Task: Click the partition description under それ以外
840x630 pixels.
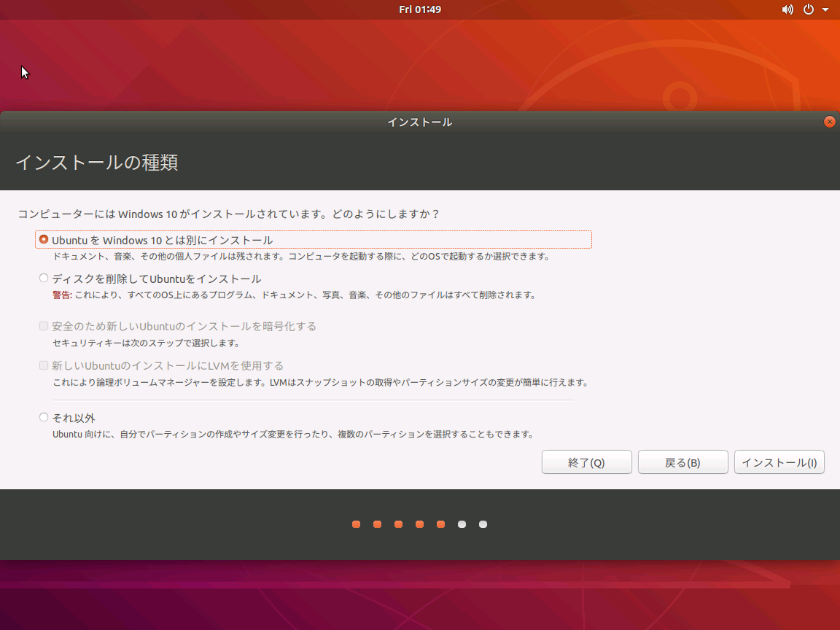Action: click(293, 434)
